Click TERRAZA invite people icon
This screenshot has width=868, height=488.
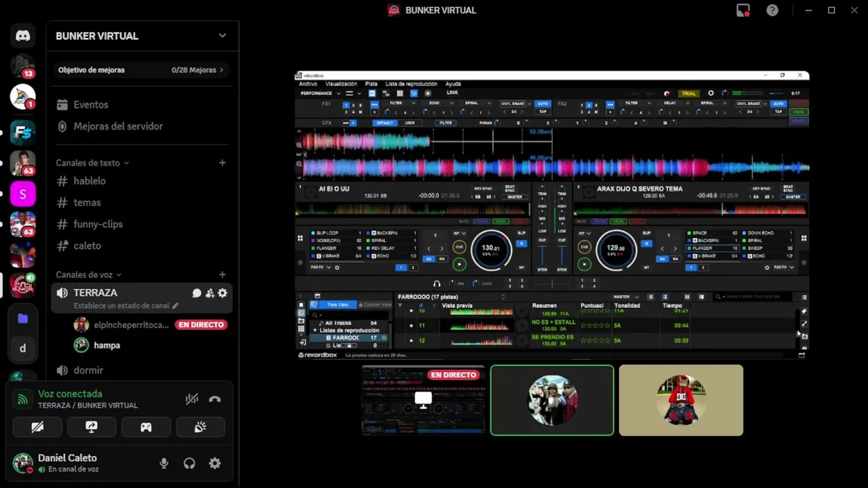pos(210,293)
